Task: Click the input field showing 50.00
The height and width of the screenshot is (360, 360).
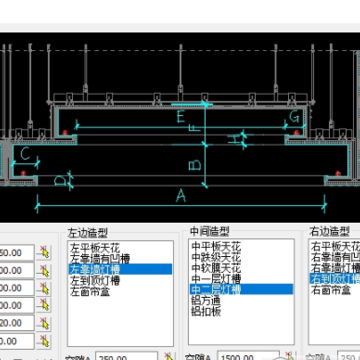Action: (17, 253)
